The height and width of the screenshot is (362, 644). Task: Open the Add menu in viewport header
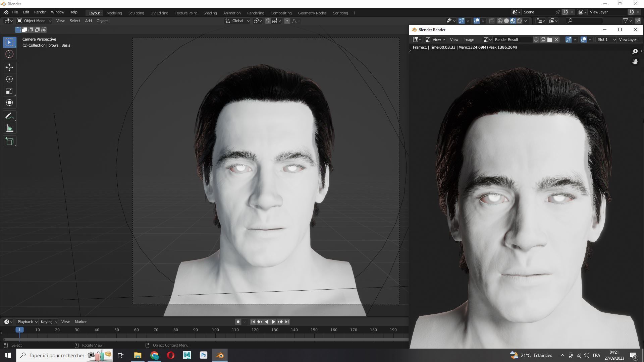point(88,21)
